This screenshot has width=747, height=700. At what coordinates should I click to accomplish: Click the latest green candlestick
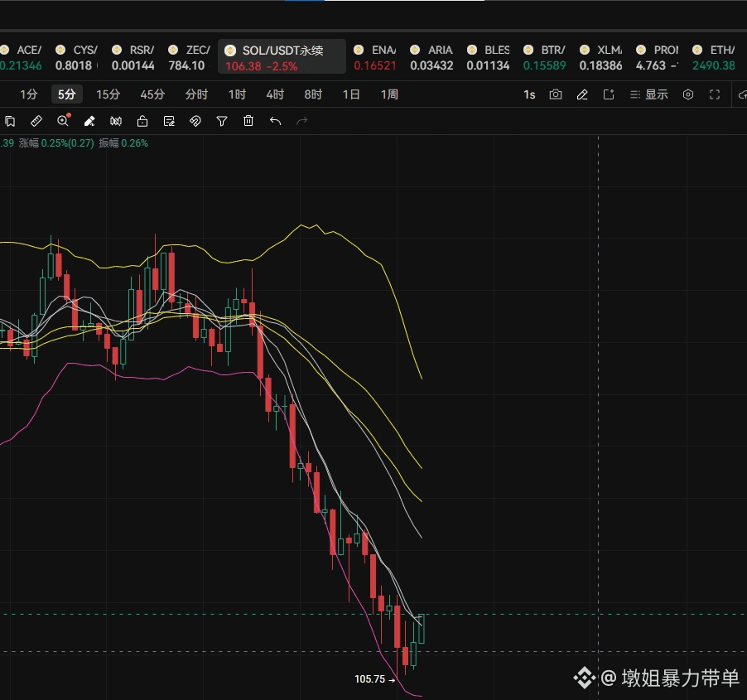(x=422, y=629)
